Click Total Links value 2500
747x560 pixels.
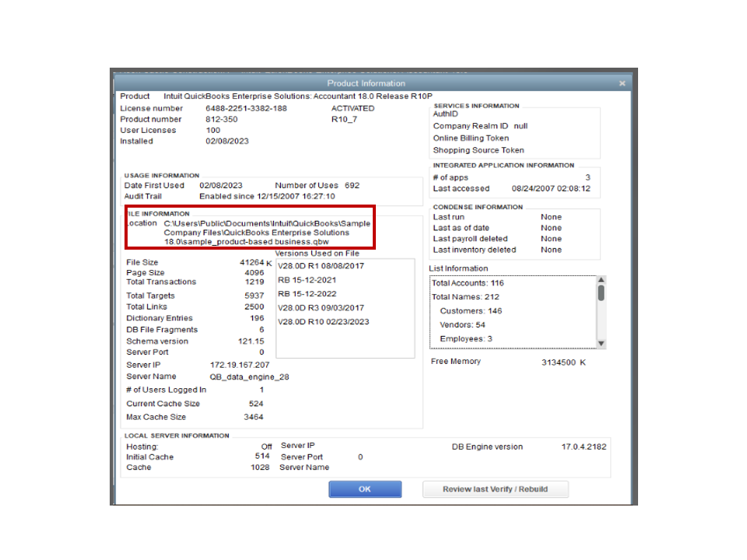[x=254, y=307]
